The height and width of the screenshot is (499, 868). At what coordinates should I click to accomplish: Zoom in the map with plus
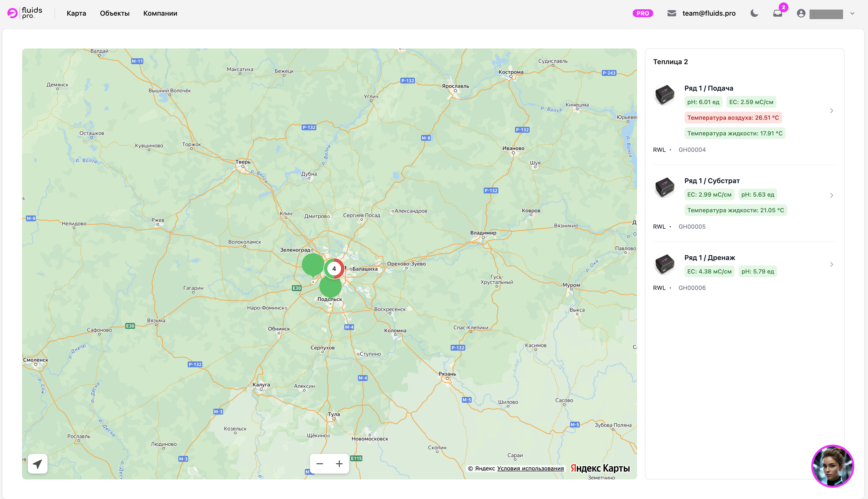click(x=339, y=464)
